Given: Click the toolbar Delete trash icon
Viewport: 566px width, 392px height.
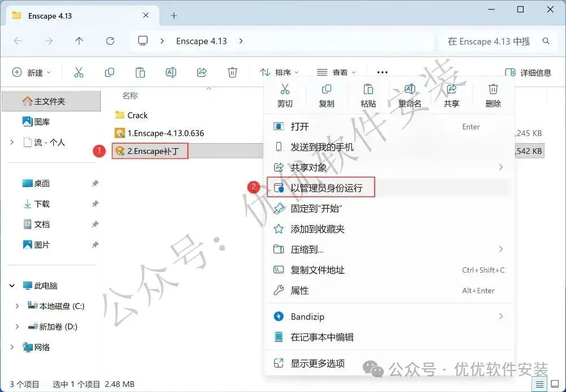Looking at the screenshot, I should click(233, 72).
